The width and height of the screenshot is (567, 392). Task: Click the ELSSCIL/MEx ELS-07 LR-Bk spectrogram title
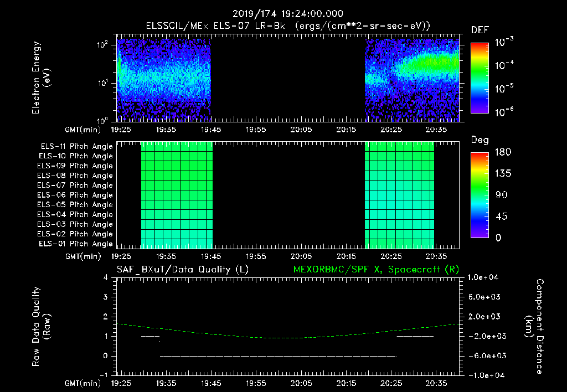(288, 26)
